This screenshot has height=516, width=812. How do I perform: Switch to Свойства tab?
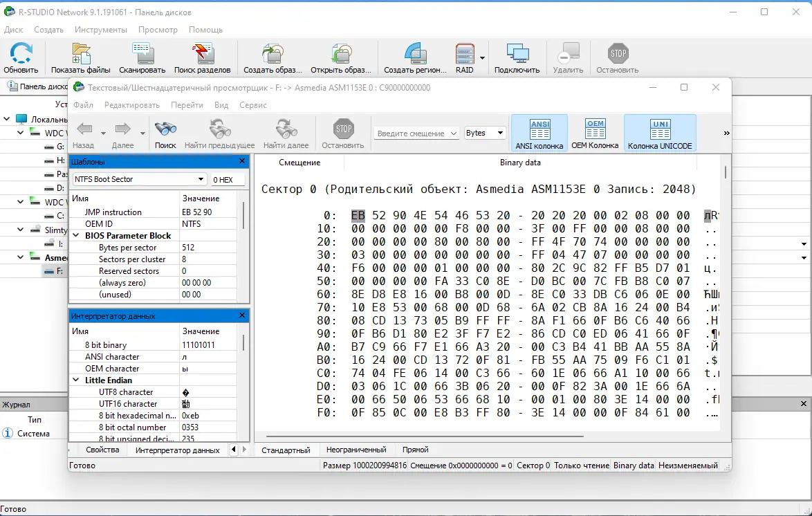click(102, 450)
